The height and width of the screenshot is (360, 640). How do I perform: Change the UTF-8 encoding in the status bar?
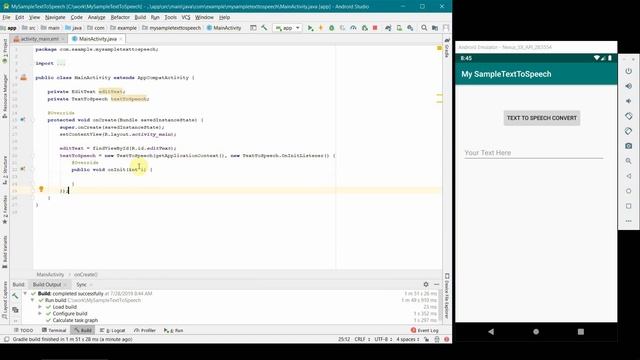[x=383, y=339]
